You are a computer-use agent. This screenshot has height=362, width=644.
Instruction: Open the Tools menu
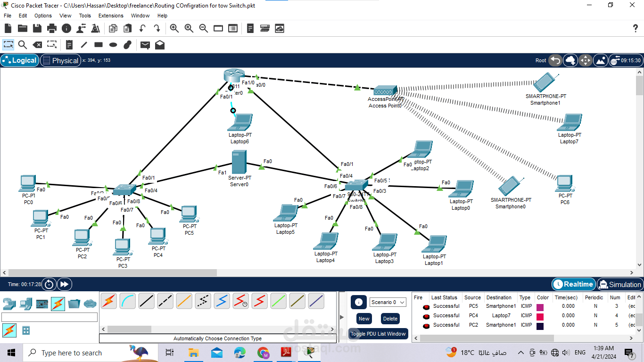(x=85, y=16)
